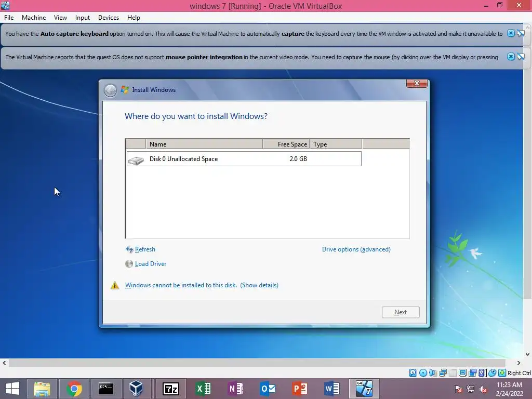Open the Windows Start menu
The height and width of the screenshot is (399, 532).
point(12,389)
